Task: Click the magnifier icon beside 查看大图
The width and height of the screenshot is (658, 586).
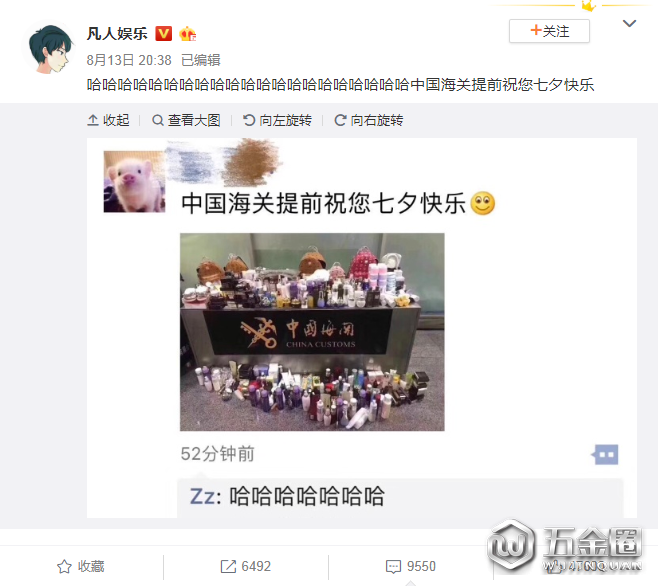Action: click(x=158, y=120)
